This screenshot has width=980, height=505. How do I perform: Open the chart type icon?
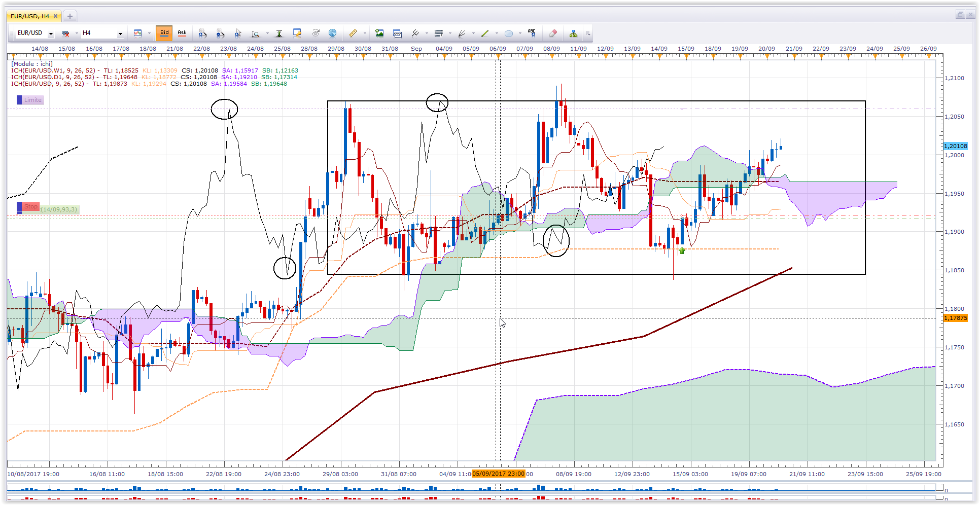[137, 33]
